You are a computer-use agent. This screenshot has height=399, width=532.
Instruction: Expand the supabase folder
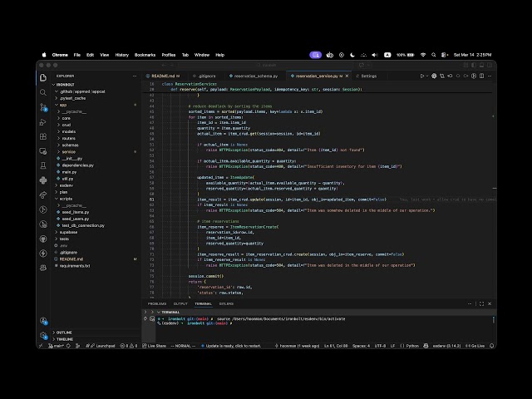(x=68, y=232)
